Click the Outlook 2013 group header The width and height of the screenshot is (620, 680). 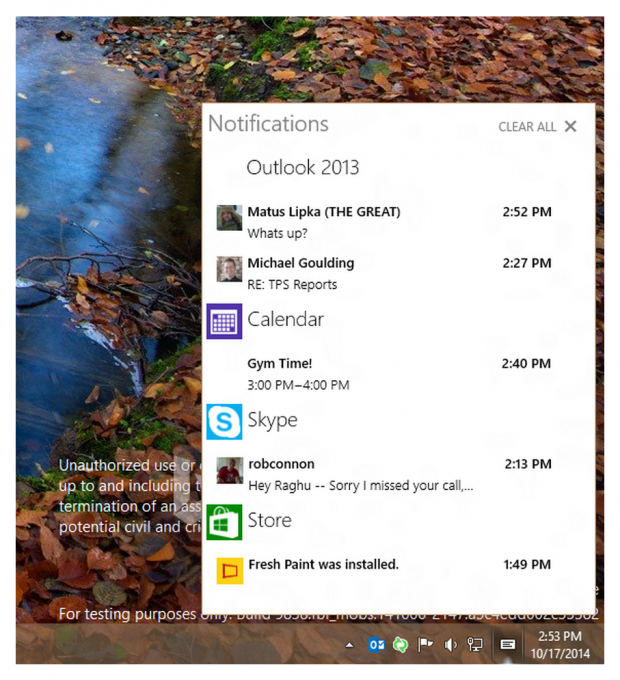pos(303,167)
